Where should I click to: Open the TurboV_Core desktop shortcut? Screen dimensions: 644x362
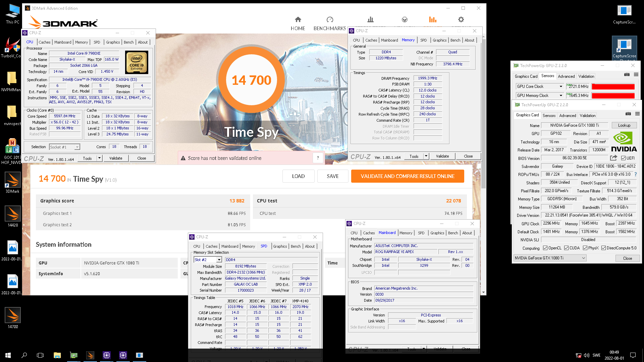(12, 48)
